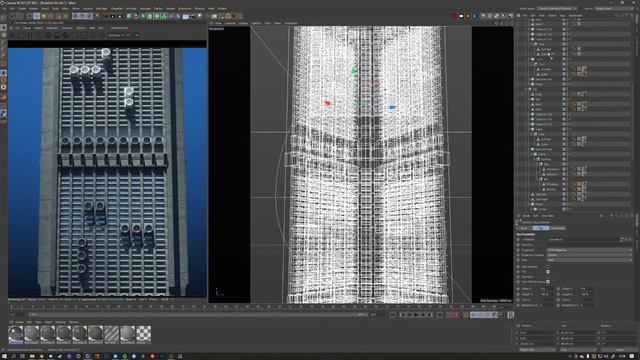
Task: Open the Size mode dropdown in Coordinates
Action: click(x=578, y=350)
